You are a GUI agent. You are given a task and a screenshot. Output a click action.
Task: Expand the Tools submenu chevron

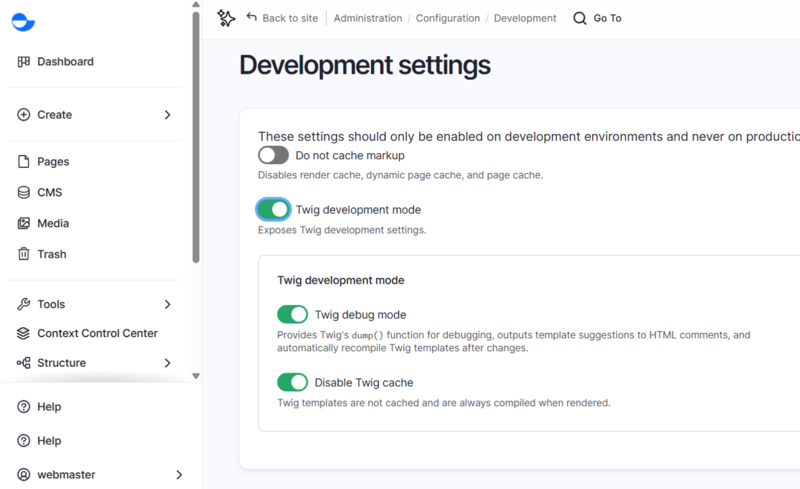click(167, 304)
